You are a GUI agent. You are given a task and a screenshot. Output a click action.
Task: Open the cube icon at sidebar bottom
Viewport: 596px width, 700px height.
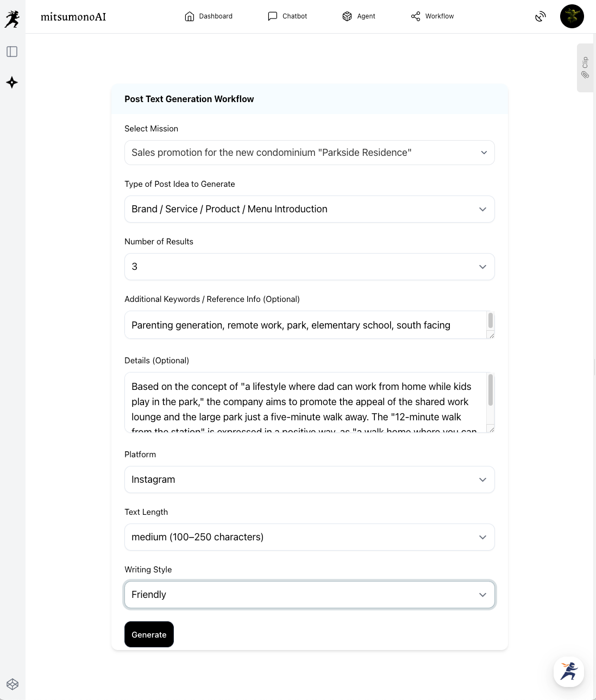pos(12,684)
